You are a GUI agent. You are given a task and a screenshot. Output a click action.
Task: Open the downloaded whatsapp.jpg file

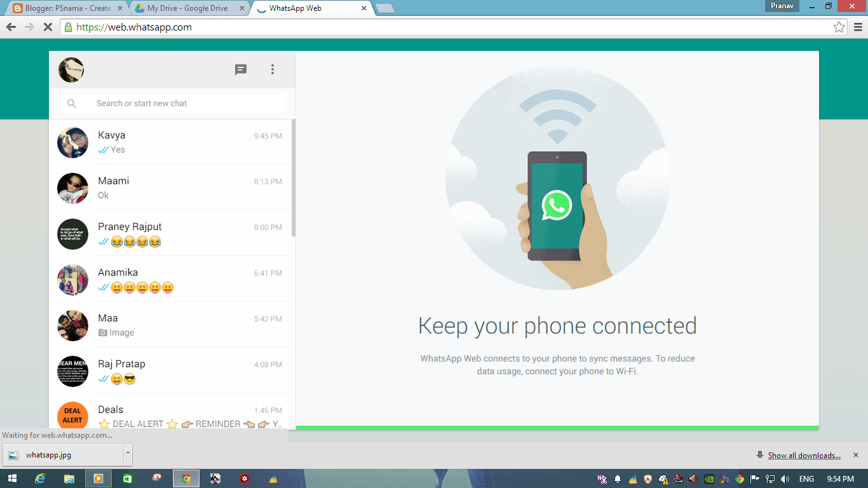(x=64, y=455)
